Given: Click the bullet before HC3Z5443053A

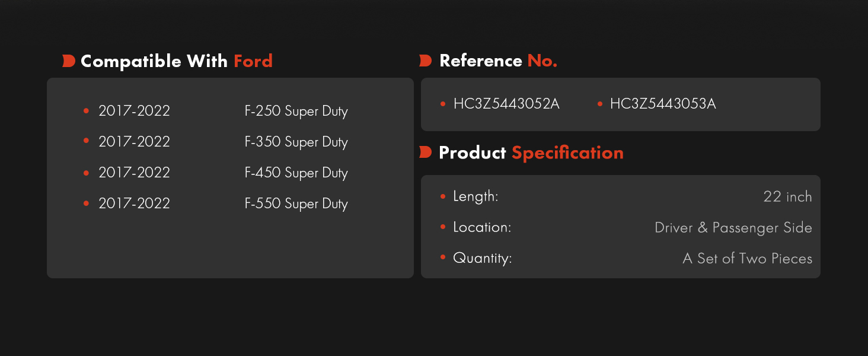Looking at the screenshot, I should click(600, 104).
